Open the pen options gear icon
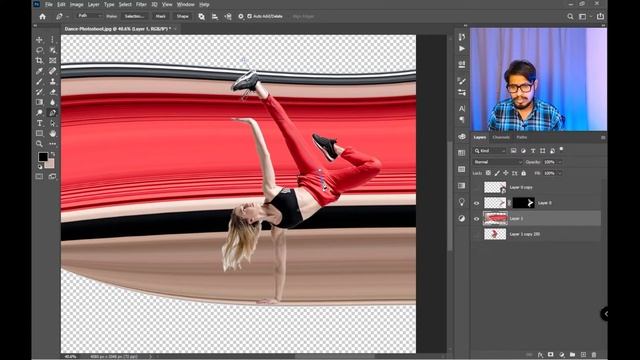This screenshot has height=360, width=640. (x=241, y=16)
